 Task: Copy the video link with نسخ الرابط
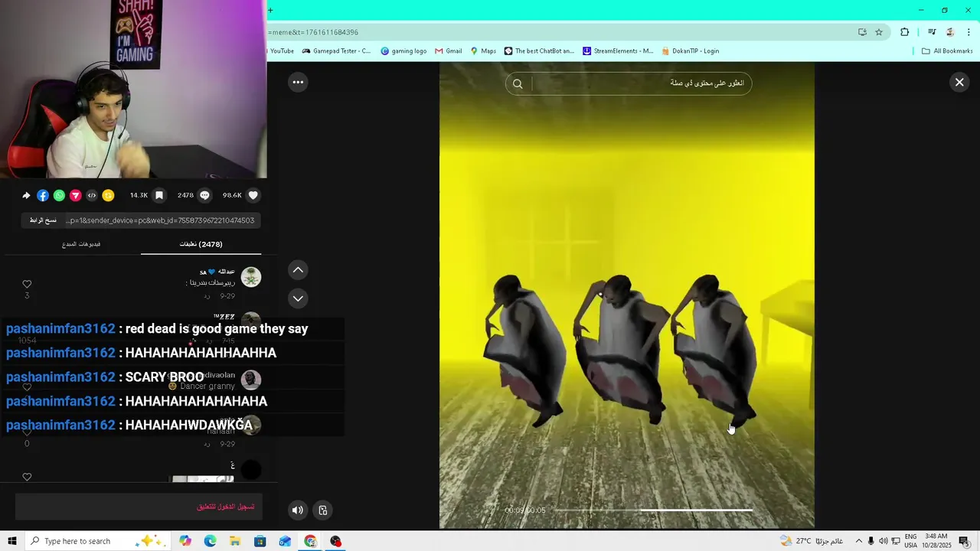[43, 220]
